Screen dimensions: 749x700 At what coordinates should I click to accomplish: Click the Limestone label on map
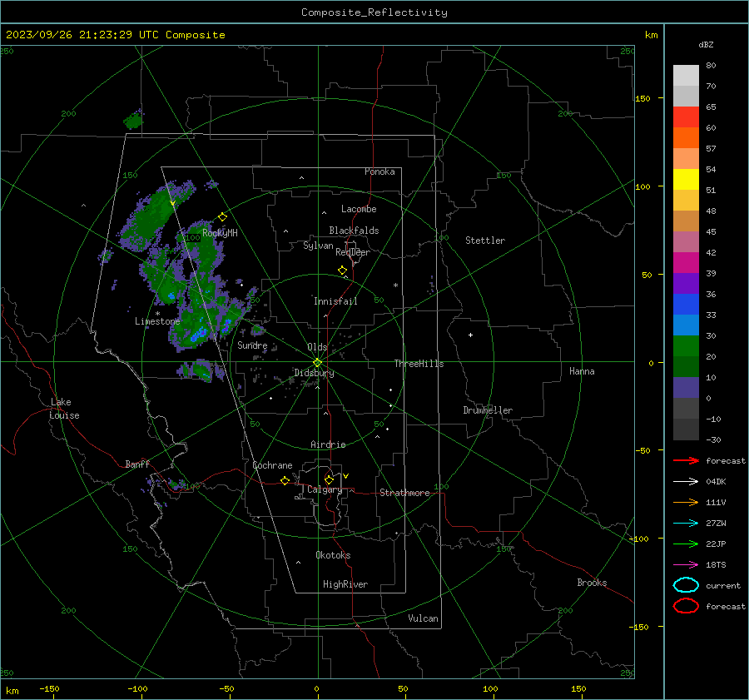point(157,321)
